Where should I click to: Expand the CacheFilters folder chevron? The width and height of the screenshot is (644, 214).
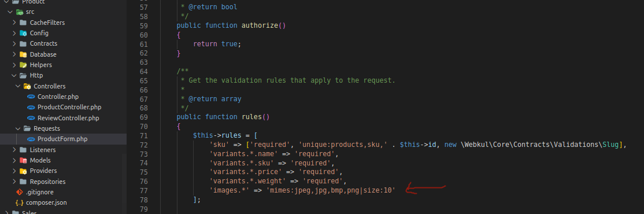click(x=14, y=23)
